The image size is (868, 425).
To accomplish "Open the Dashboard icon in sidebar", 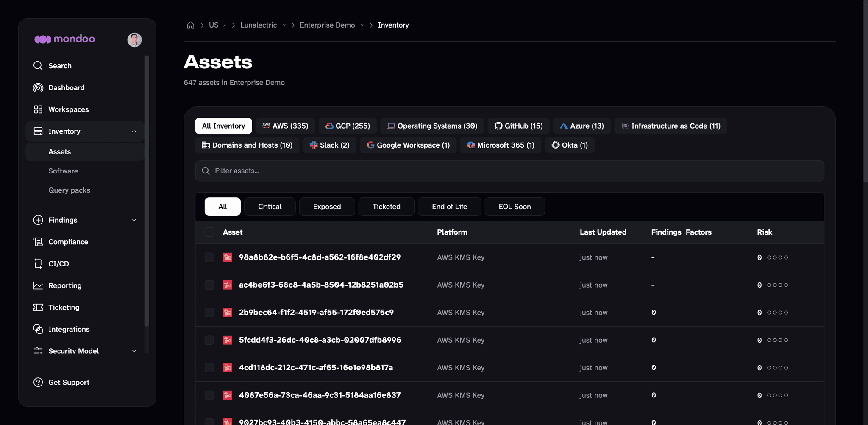I will (x=38, y=87).
